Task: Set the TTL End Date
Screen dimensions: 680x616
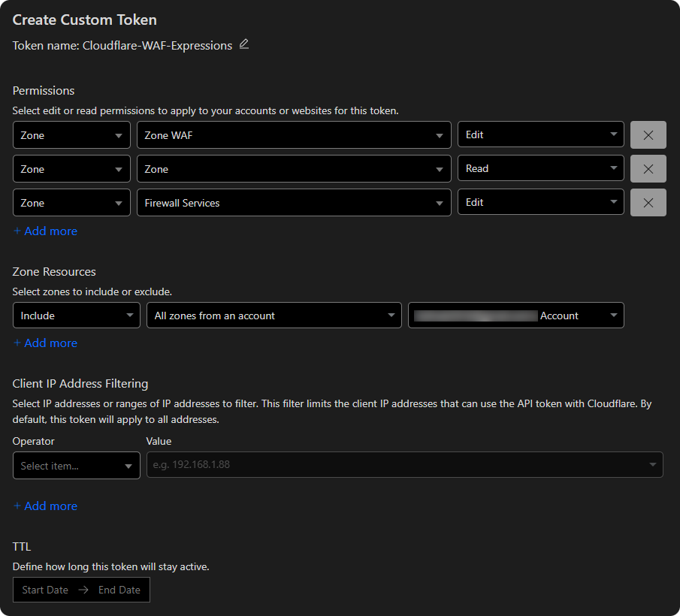Action: [119, 590]
